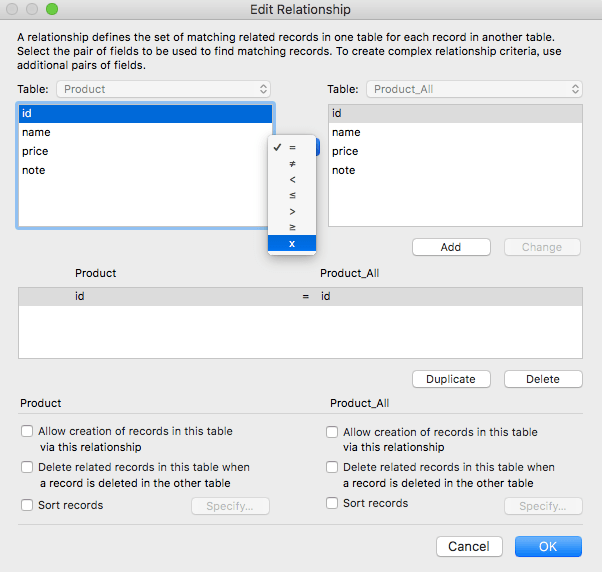Select the × cartesian operator in popup

pyautogui.click(x=292, y=244)
